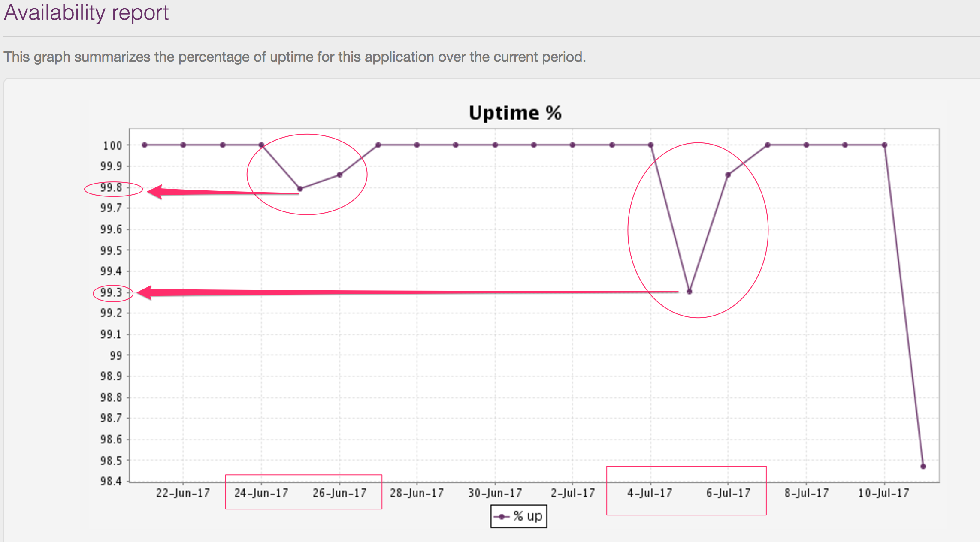Click the 99.8 dip data point on 25-Jun

[x=300, y=189]
